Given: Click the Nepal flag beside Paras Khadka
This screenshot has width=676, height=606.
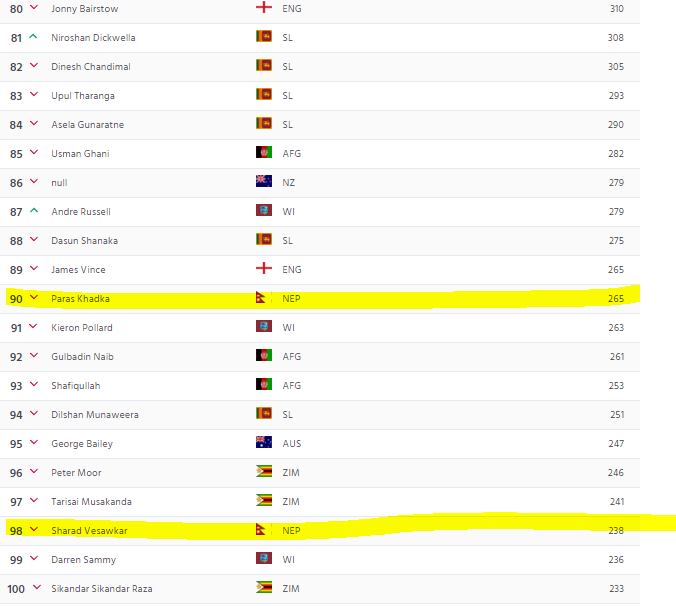Looking at the screenshot, I should [264, 298].
